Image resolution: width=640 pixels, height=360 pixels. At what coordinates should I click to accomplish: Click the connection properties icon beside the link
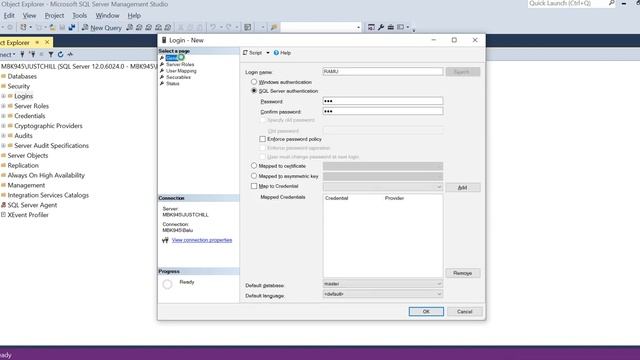(x=165, y=240)
